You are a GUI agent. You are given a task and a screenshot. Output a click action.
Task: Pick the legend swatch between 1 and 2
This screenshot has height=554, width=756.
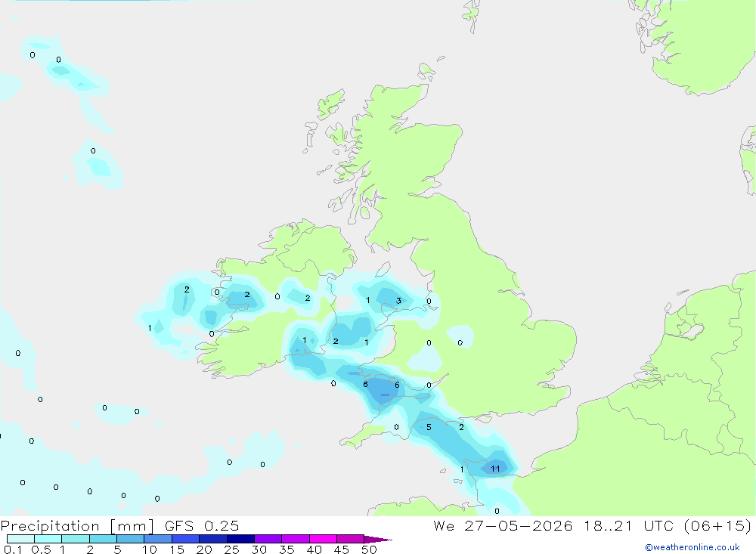tap(75, 539)
